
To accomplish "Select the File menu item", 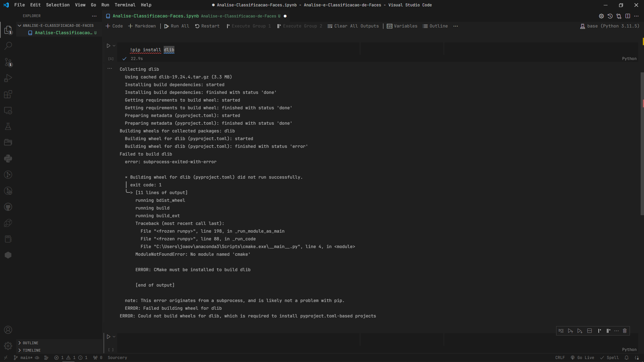I will (x=19, y=5).
